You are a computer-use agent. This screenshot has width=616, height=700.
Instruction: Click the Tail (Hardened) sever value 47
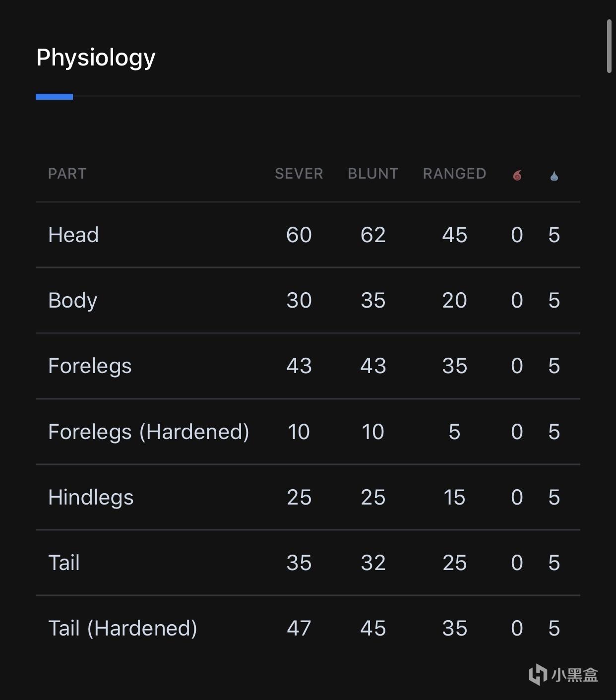coord(299,628)
